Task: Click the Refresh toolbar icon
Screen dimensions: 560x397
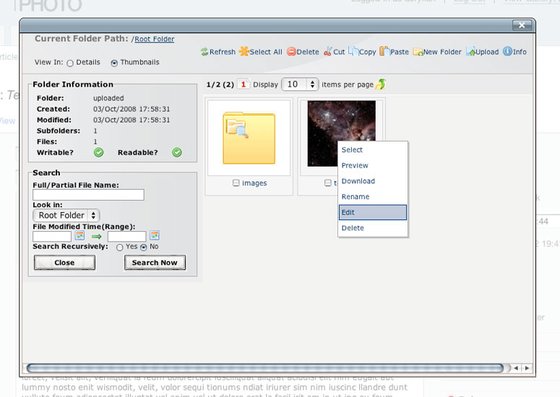Action: 204,52
